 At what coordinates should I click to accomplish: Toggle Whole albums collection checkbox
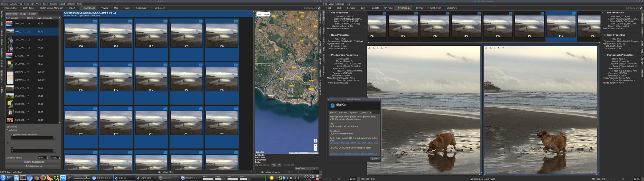[x=12, y=135]
